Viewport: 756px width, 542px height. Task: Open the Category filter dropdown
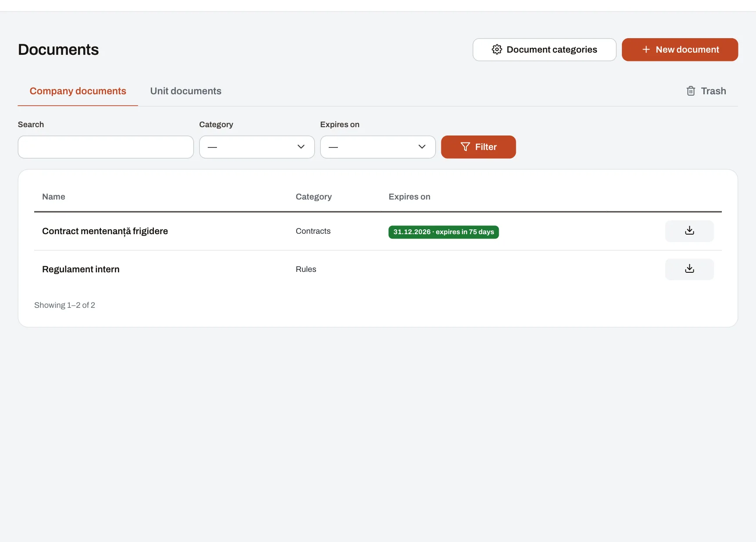[257, 147]
